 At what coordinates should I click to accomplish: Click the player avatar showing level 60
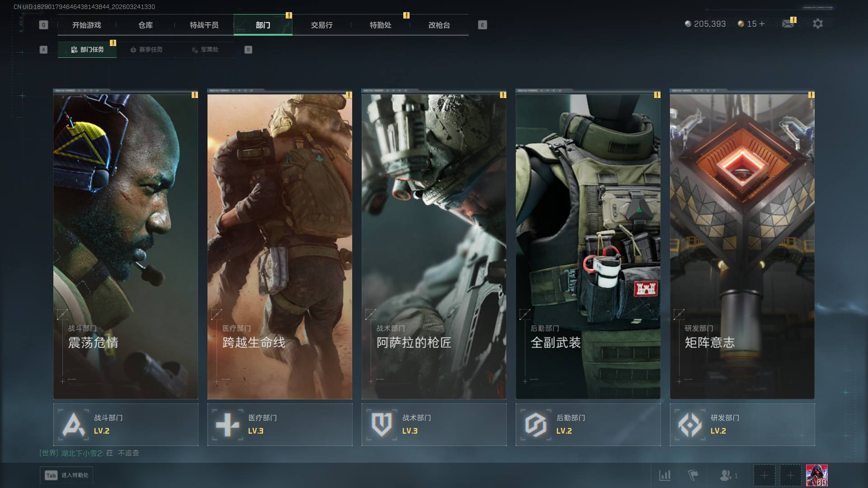[816, 475]
